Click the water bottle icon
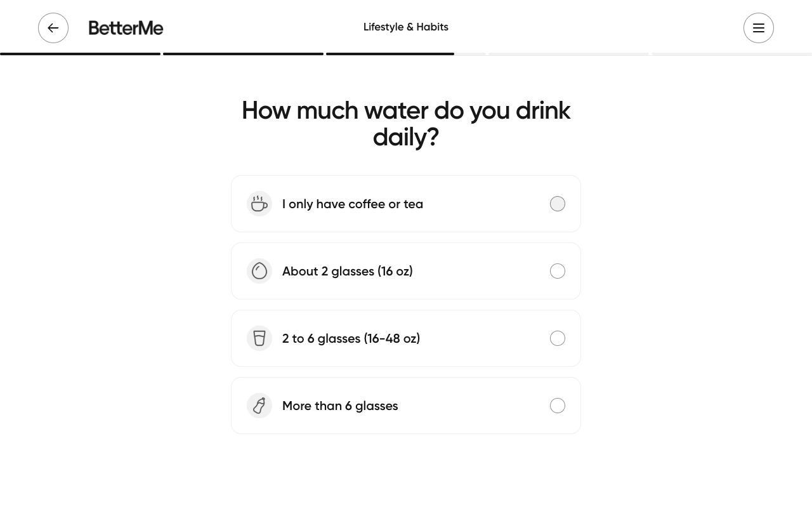Screen dimensions: 812x516 259,406
